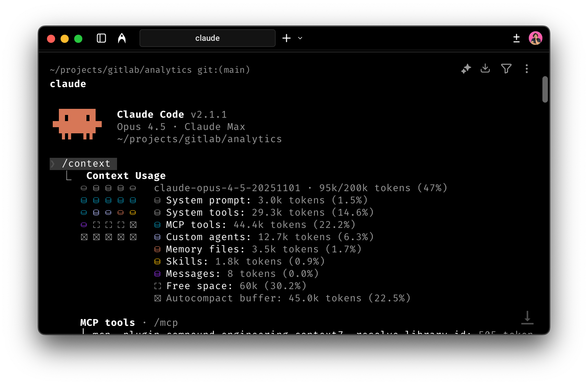Open the filter block output icon
Viewport: 588px width, 385px height.
tap(506, 69)
